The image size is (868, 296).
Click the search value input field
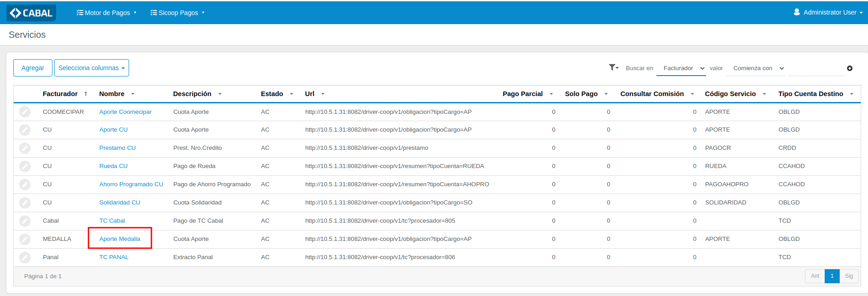click(x=816, y=68)
